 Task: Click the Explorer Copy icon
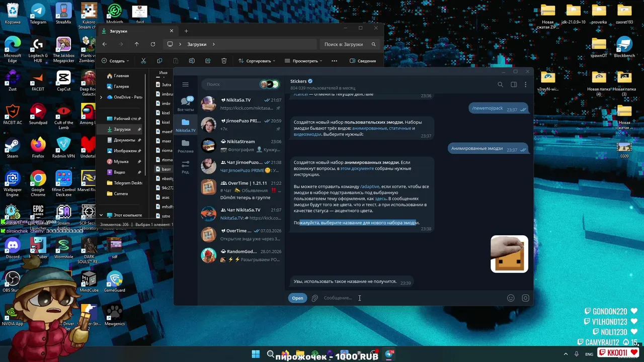pos(159,61)
